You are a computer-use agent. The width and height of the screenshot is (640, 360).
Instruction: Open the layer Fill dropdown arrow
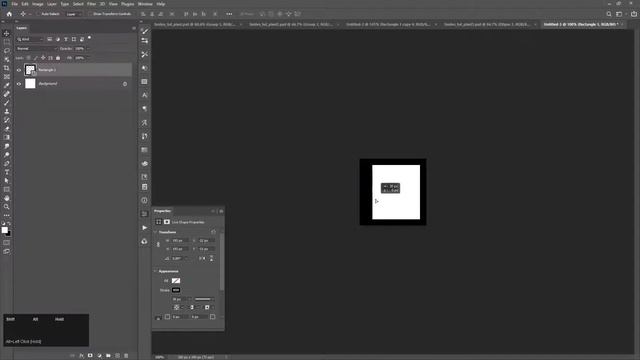(88, 58)
